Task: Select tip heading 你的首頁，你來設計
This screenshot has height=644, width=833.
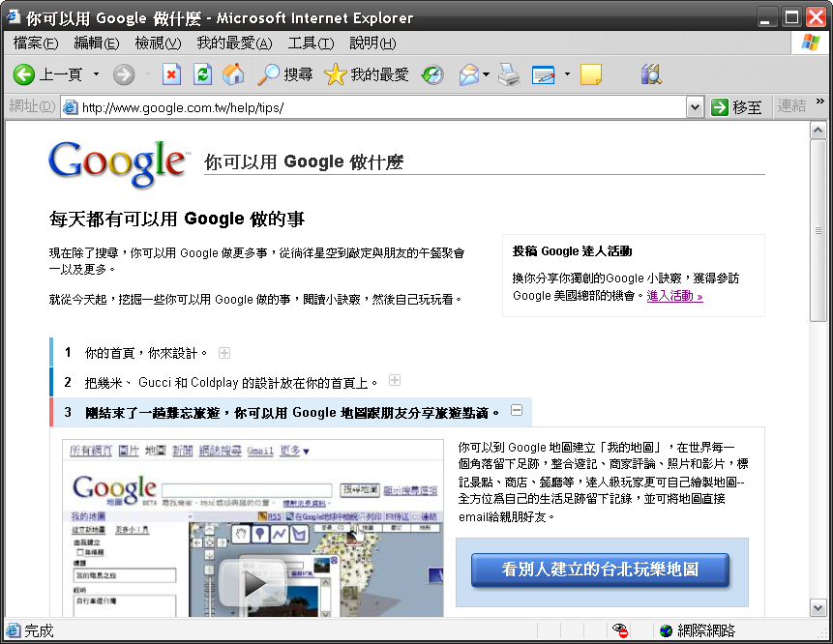Action: [146, 354]
